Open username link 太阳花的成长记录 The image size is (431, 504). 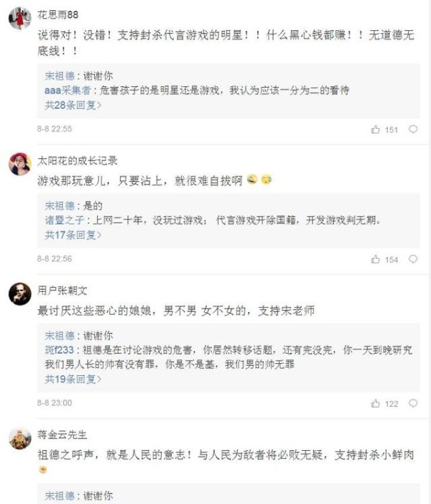tap(77, 160)
